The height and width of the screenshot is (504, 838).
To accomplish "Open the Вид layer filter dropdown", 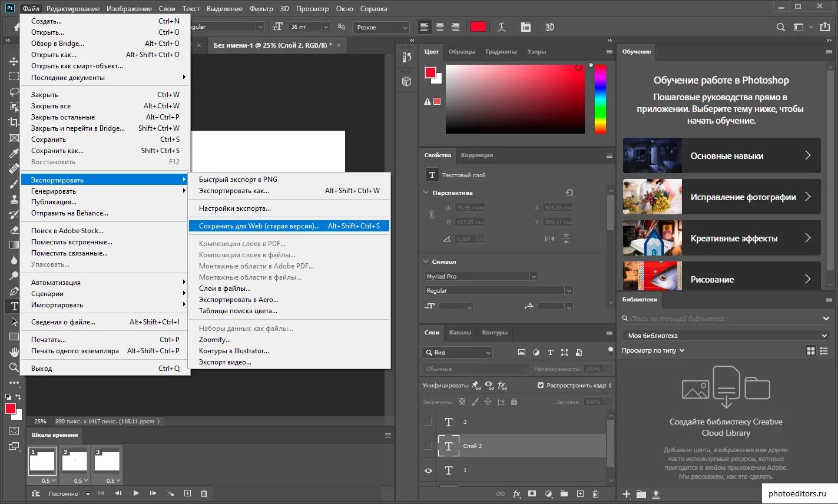I will [x=457, y=352].
